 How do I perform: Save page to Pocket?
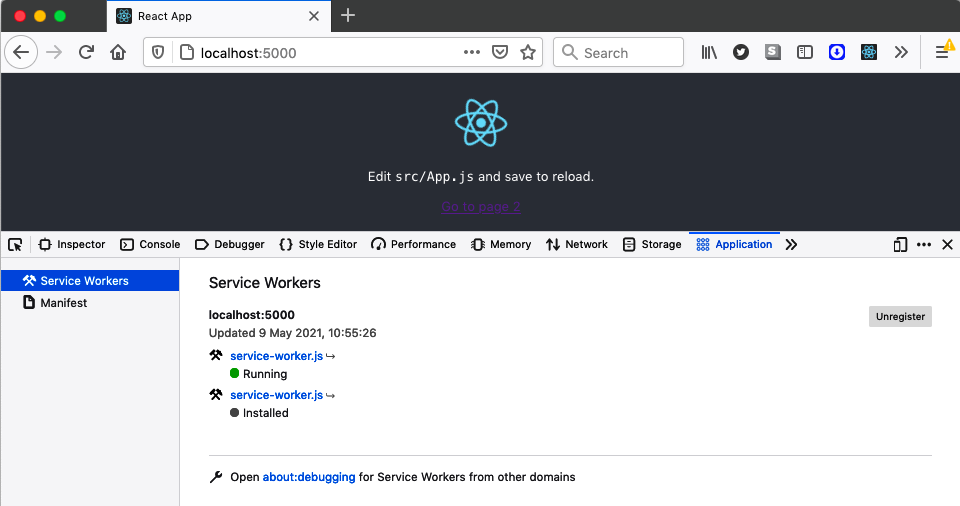point(500,53)
